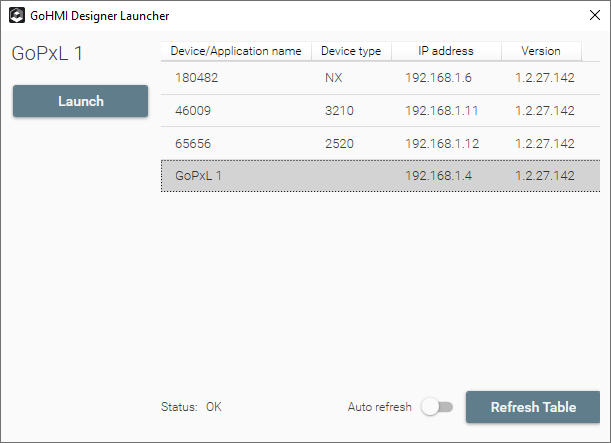Image resolution: width=611 pixels, height=443 pixels.
Task: Click the NX device type cell
Action: (334, 78)
